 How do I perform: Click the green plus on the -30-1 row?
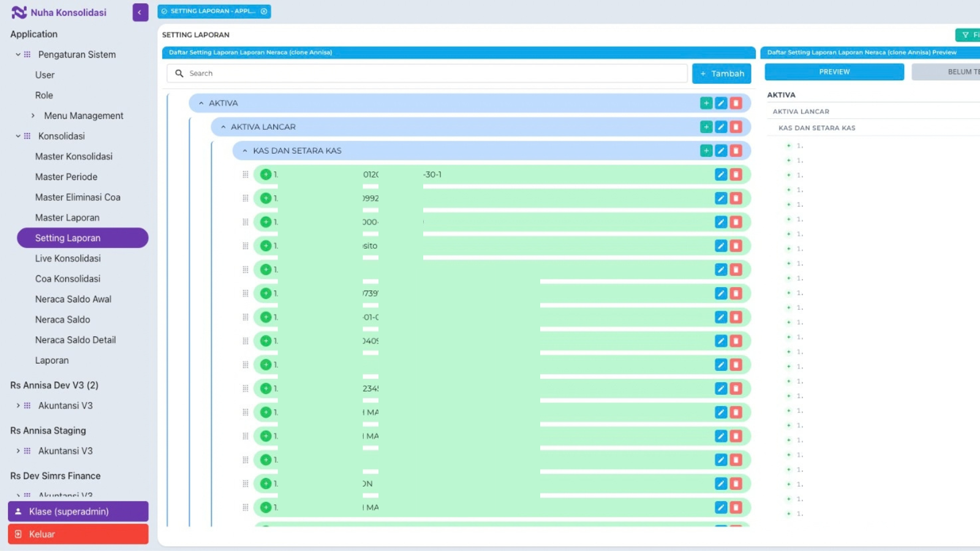click(x=266, y=174)
